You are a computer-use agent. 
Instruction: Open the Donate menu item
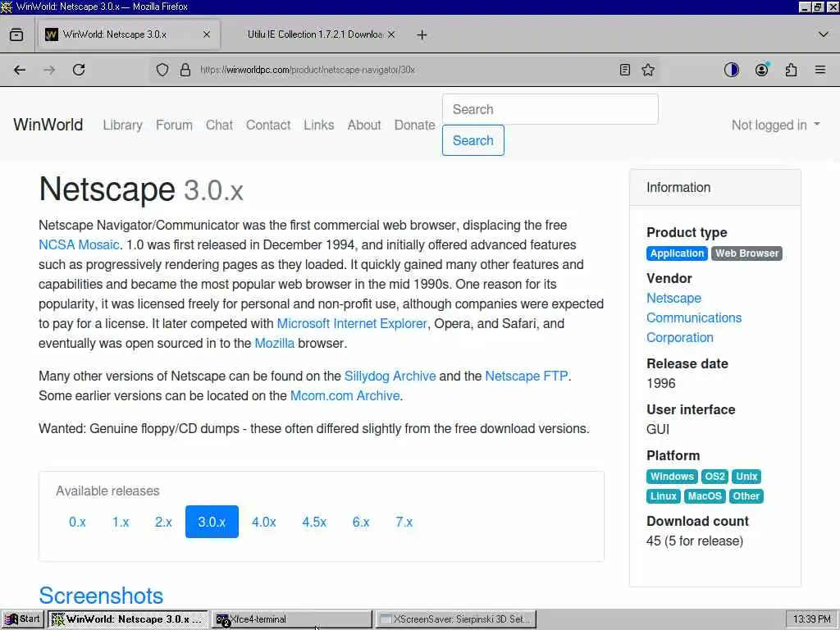tap(414, 125)
